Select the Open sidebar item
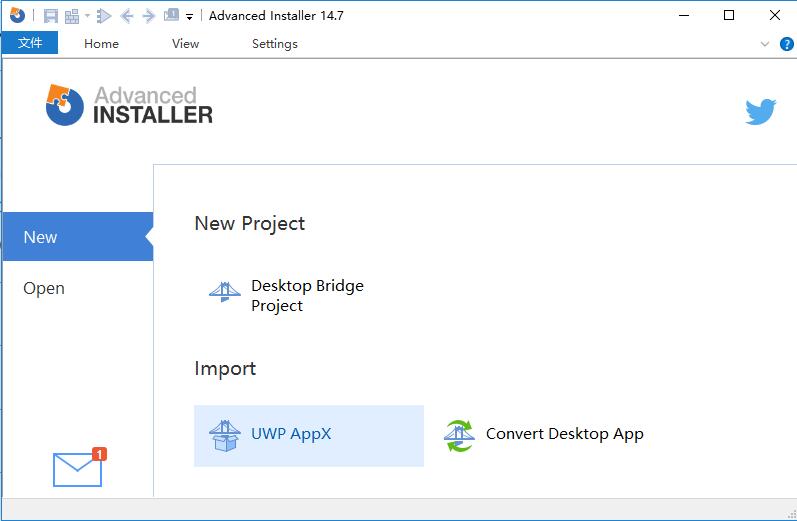Viewport: 797px width, 521px height. 44,288
